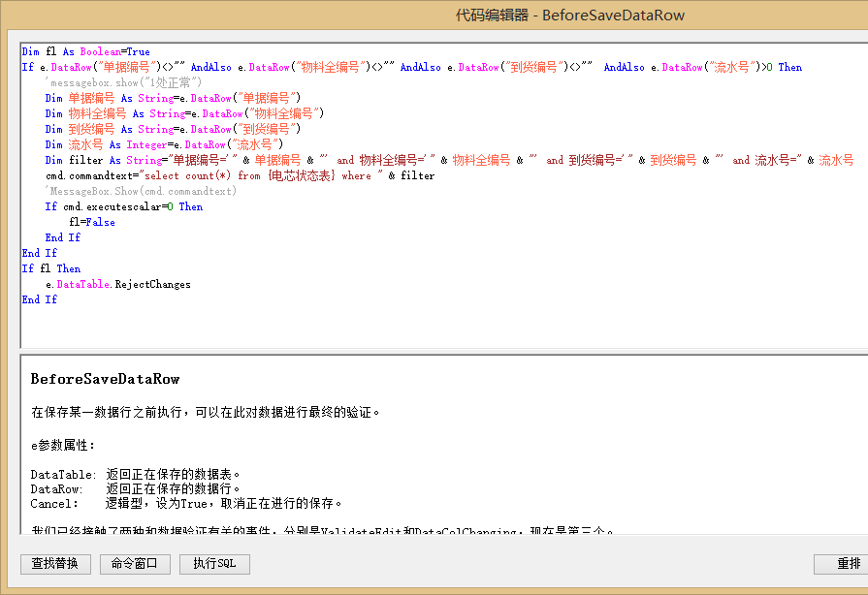Place cursor on If cmd.executescalar=0 Then

[123, 206]
